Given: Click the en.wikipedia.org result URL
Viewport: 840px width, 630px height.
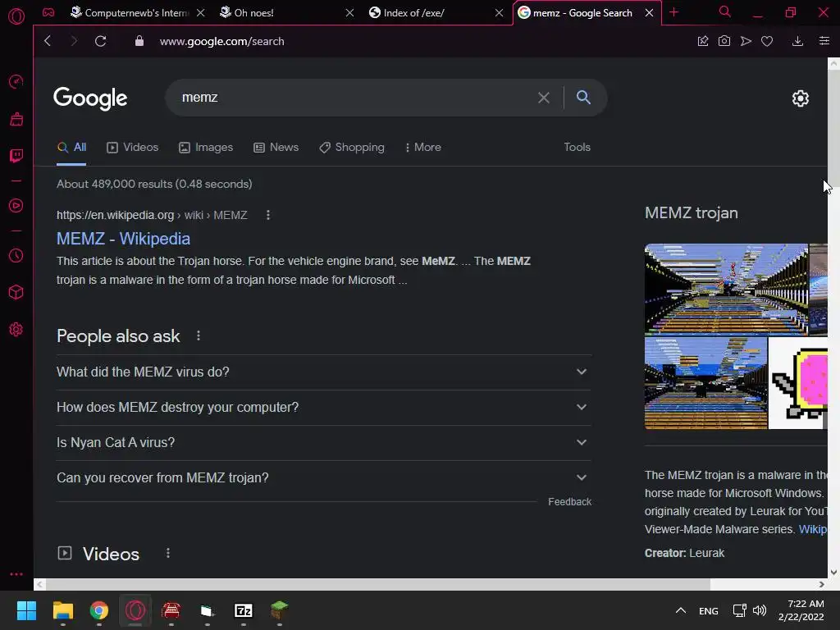Looking at the screenshot, I should pyautogui.click(x=152, y=215).
